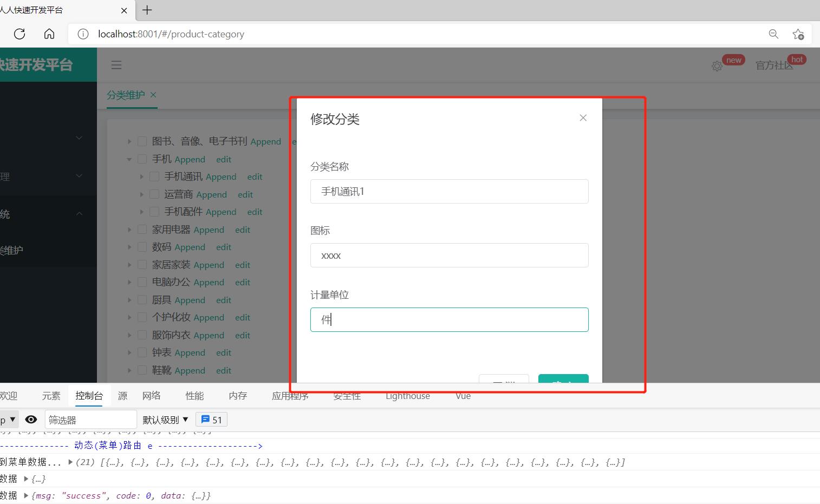Reload the page with the refresh icon
This screenshot has width=820, height=504.
[19, 34]
